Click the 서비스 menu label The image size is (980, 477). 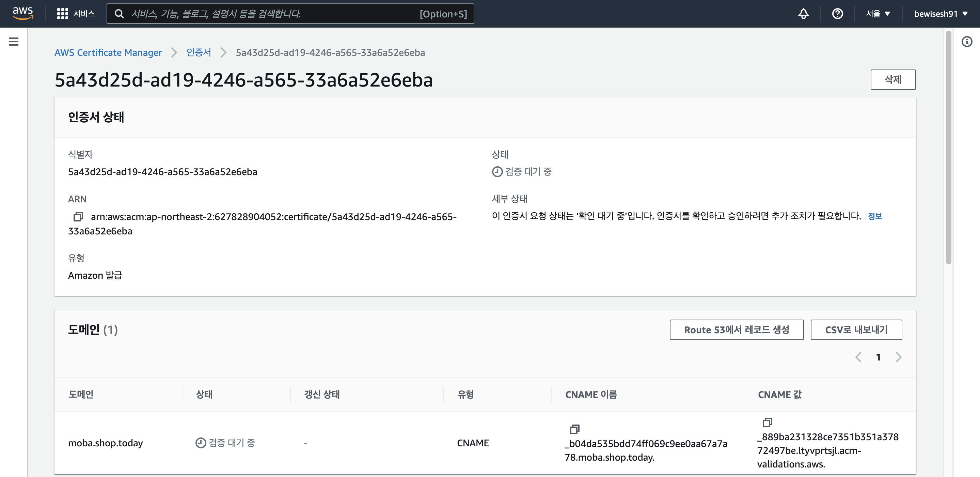pos(84,14)
